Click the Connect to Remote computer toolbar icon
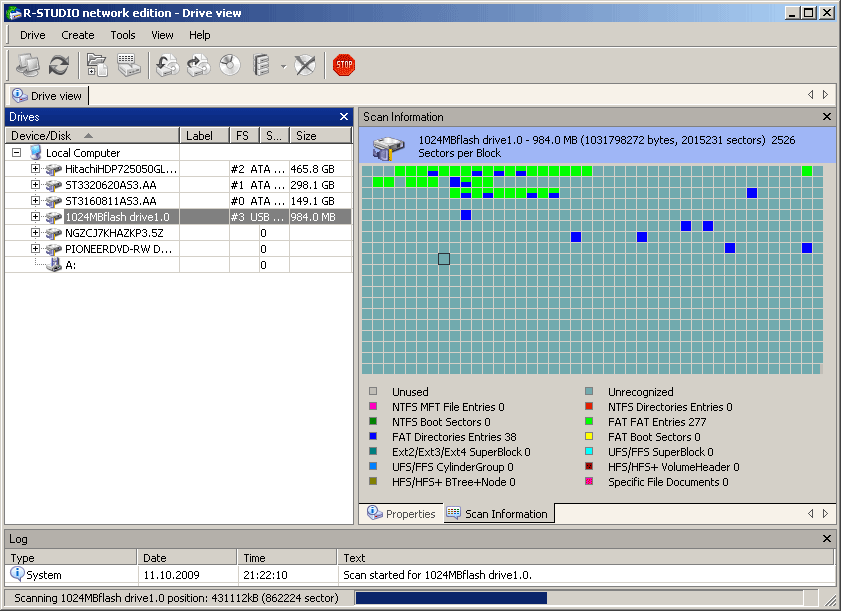841x611 pixels. pyautogui.click(x=27, y=65)
